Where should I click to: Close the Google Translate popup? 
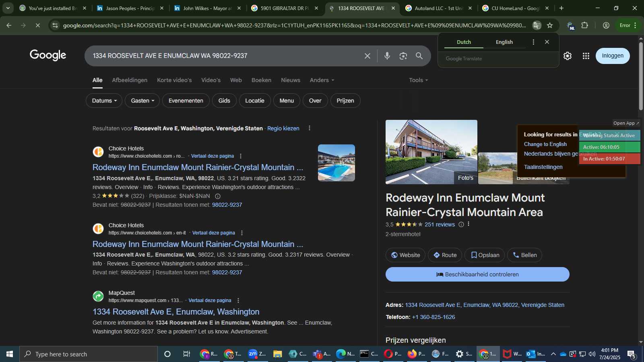point(547,42)
